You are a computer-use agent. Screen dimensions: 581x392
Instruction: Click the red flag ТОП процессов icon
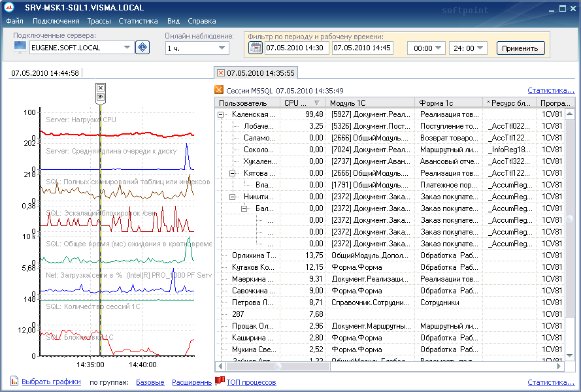coord(220,382)
